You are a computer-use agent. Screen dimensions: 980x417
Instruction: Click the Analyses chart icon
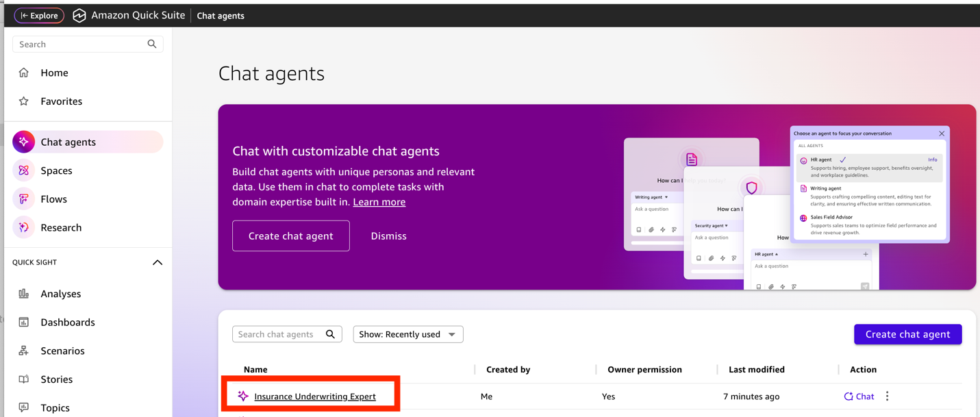coord(24,294)
